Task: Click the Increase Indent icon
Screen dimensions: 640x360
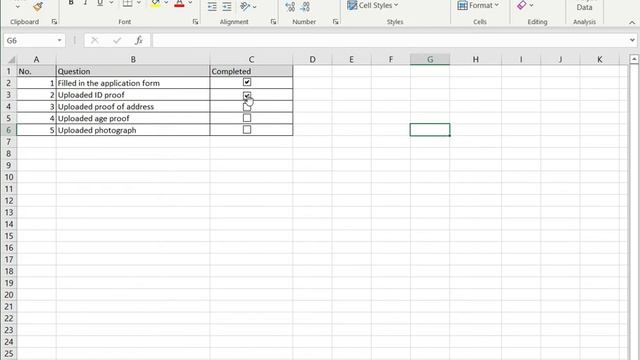Action: [x=227, y=6]
